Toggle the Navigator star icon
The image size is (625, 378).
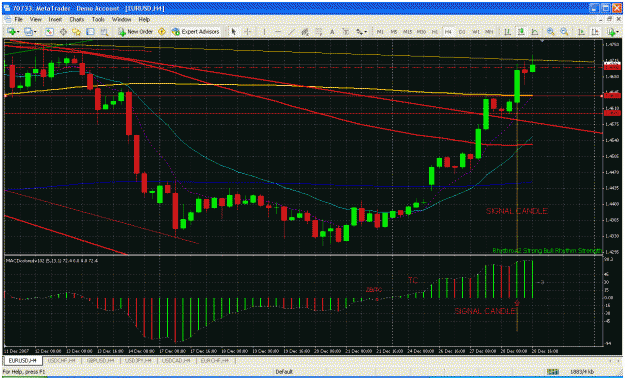pos(77,32)
